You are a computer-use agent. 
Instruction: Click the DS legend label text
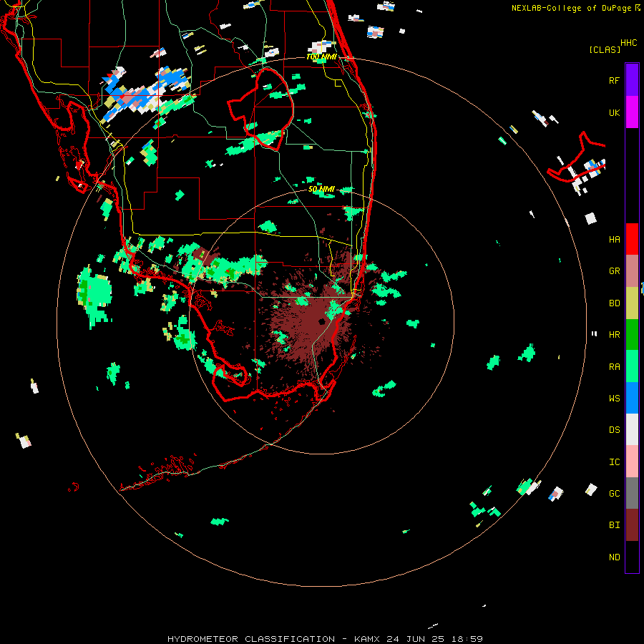click(x=614, y=430)
